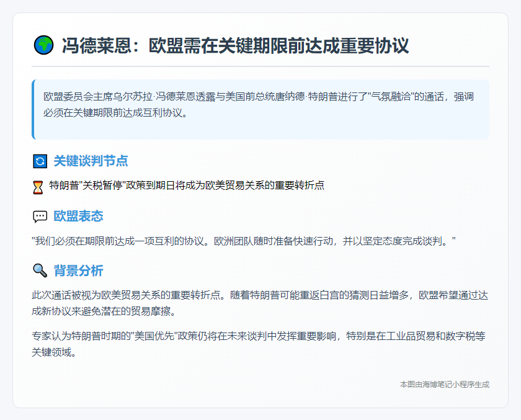Click the line 特朗普"关税暂停"政策到期日

point(187,185)
